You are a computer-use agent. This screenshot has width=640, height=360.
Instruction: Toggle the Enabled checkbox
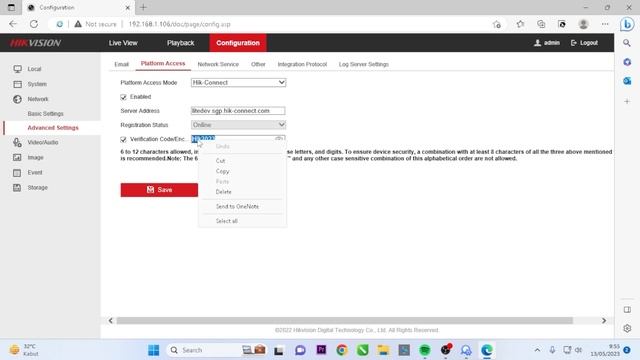[123, 97]
